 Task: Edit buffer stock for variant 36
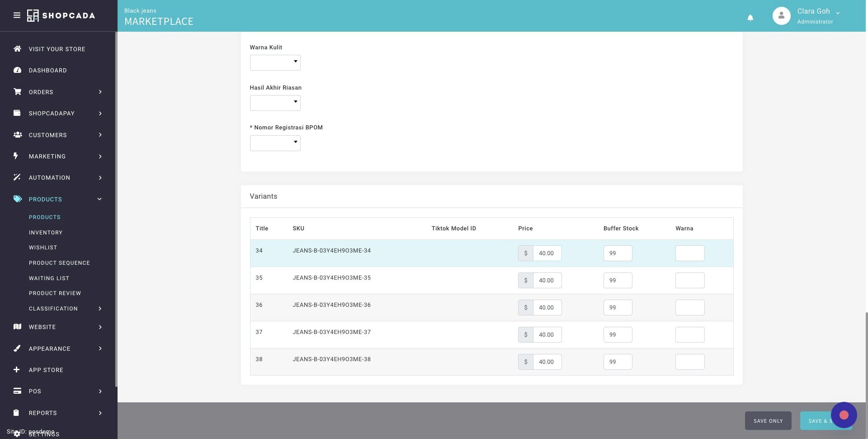tap(618, 308)
